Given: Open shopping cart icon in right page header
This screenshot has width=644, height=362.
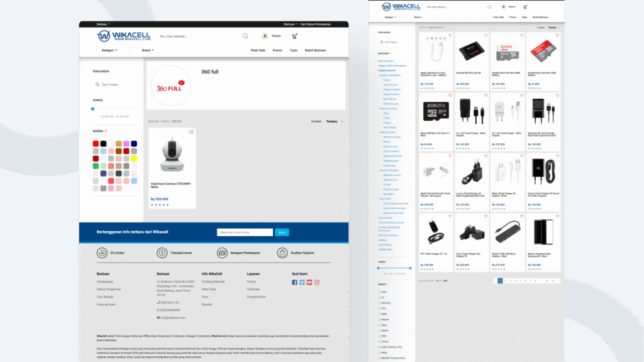Looking at the screenshot, I should (525, 7).
